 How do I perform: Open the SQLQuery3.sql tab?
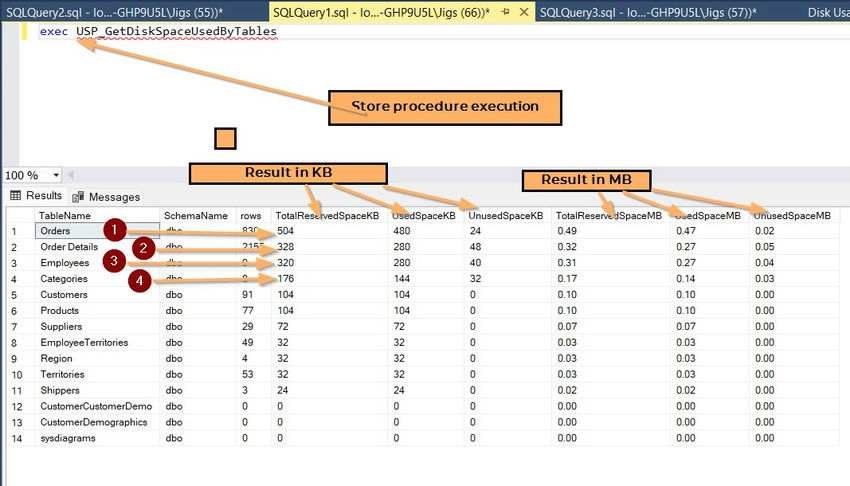[x=648, y=12]
